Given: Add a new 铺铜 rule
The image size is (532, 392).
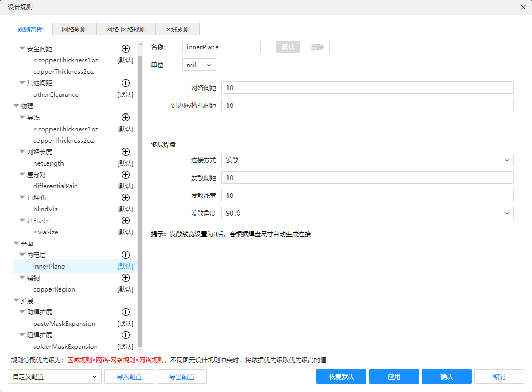Looking at the screenshot, I should [125, 277].
